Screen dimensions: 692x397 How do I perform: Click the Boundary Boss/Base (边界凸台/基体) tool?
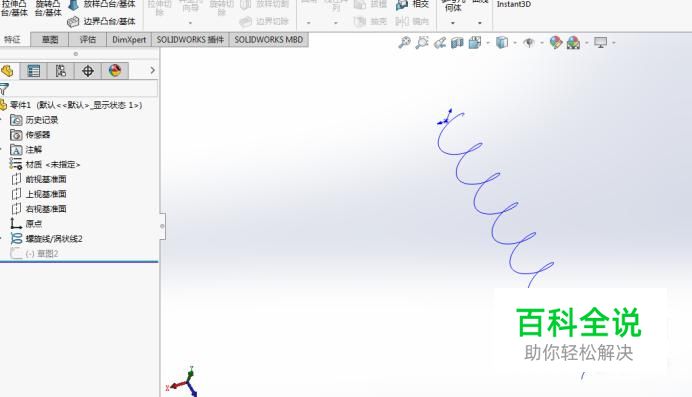tap(102, 21)
